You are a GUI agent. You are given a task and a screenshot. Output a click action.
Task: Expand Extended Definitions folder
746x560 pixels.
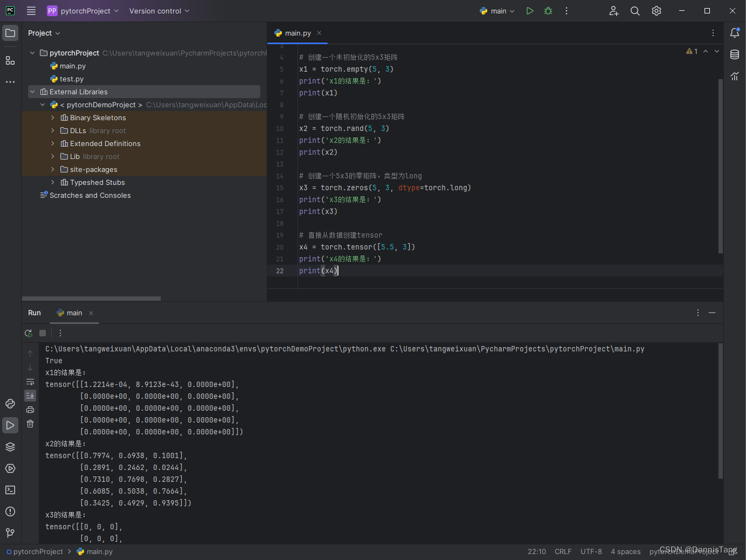[x=53, y=143]
